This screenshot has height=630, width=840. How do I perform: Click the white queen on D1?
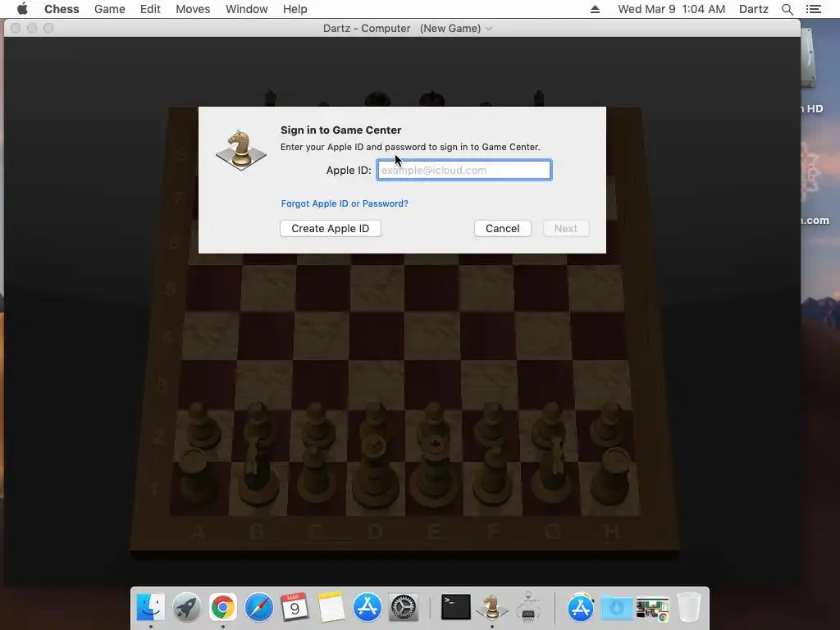tap(375, 472)
